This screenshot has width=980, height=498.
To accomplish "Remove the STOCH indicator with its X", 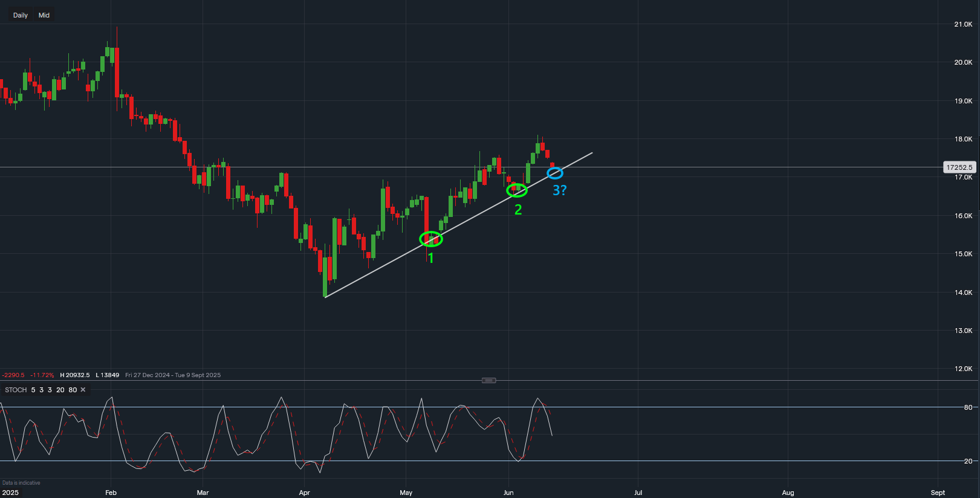I will [83, 390].
